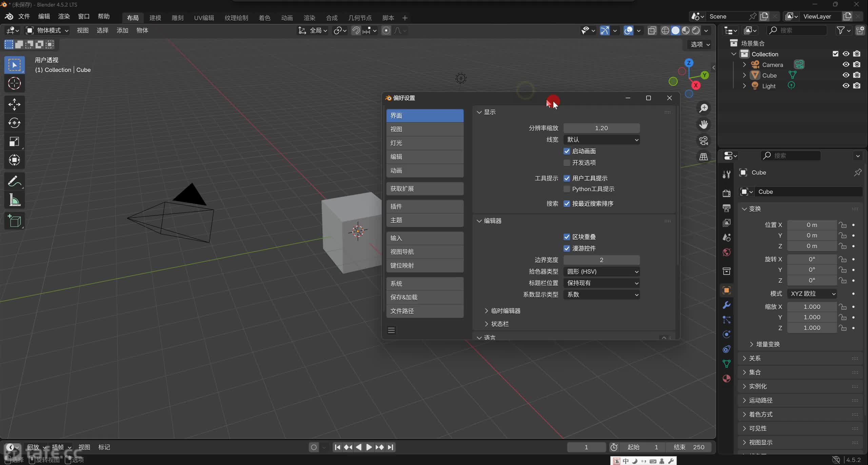Select the Move tool in left toolbar
Screen dimensions: 868x465
coord(14,104)
